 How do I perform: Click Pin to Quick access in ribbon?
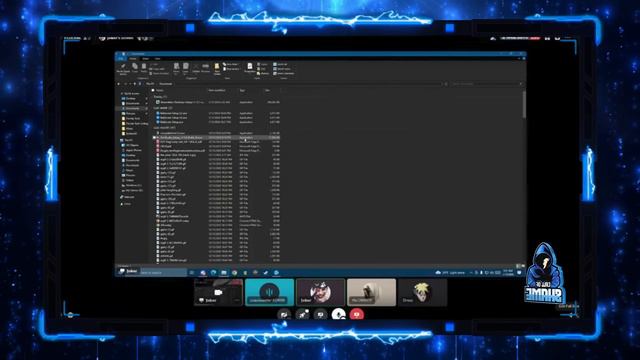point(123,69)
